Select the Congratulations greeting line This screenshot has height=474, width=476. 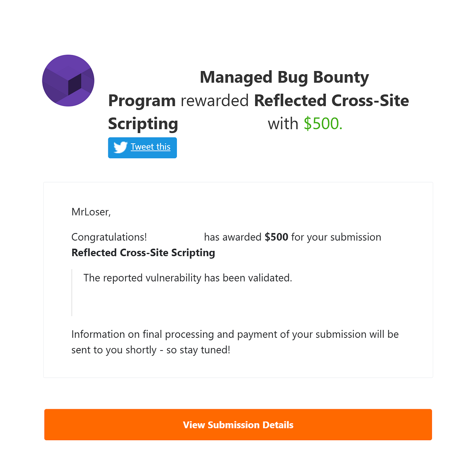(109, 237)
